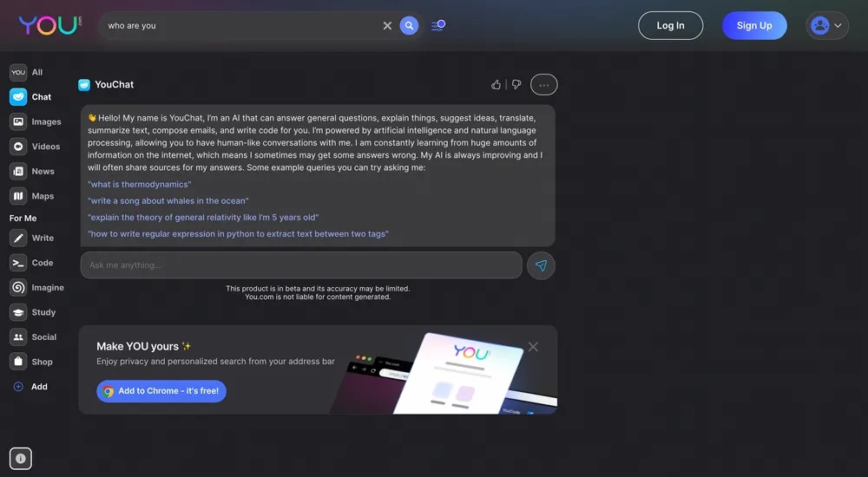This screenshot has height=477, width=868.
Task: Click the "what is thermodynamics" example query
Action: point(140,184)
